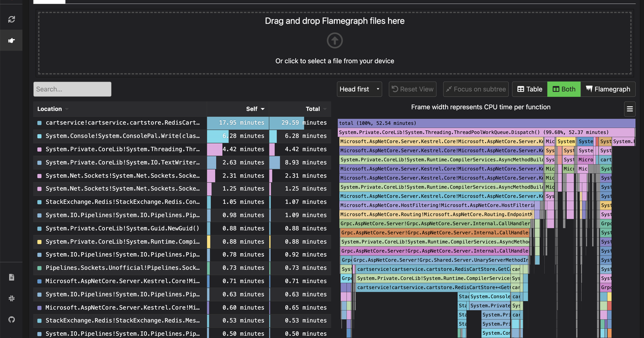Image resolution: width=644 pixels, height=338 pixels.
Task: Click the '29.59 minutes' Total value
Action: [304, 123]
